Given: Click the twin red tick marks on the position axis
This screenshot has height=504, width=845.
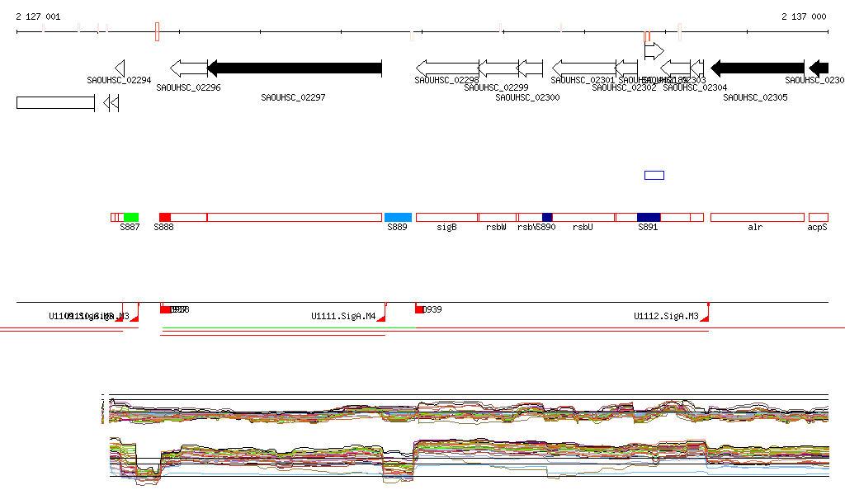Looking at the screenshot, I should coord(647,36).
